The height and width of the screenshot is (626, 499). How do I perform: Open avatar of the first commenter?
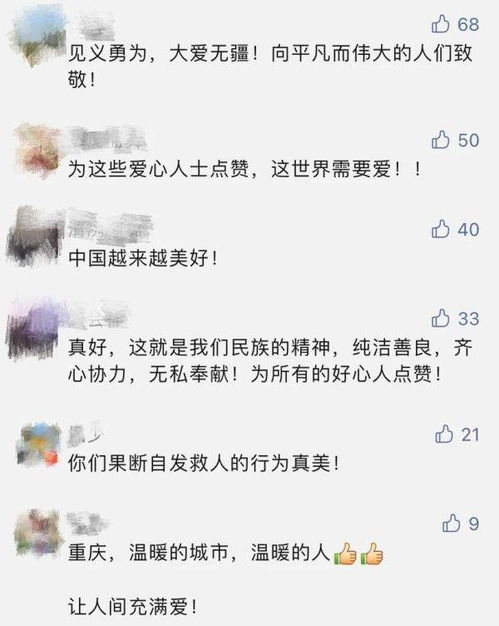pos(37,35)
